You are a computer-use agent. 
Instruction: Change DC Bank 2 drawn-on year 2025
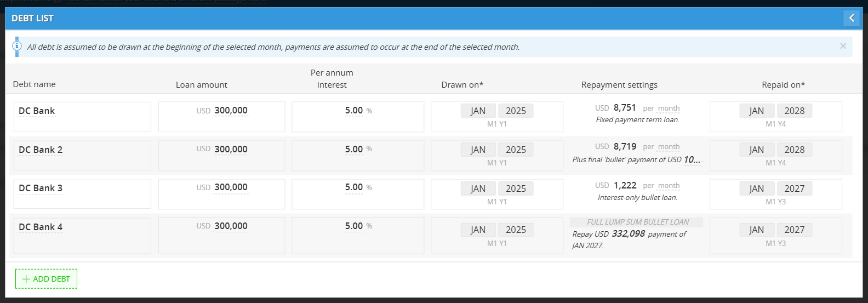pos(516,150)
